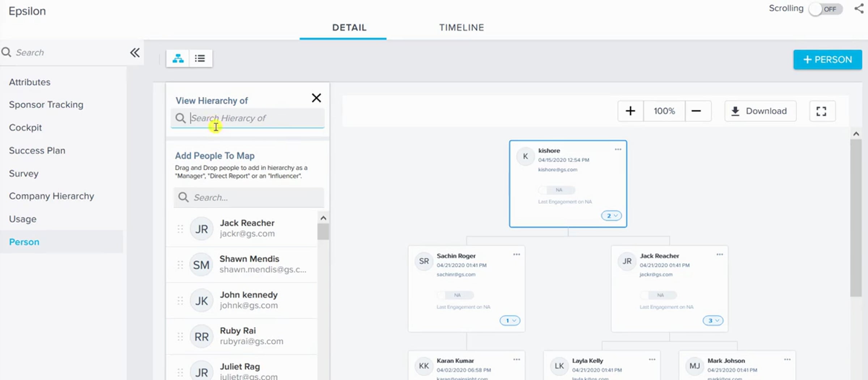Click the jackr@gs.com email in people list
Screen dimensions: 868x380
click(247, 234)
